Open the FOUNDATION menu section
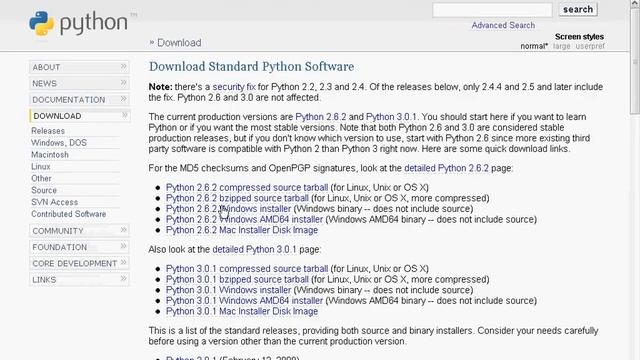640x360 pixels. (79, 247)
